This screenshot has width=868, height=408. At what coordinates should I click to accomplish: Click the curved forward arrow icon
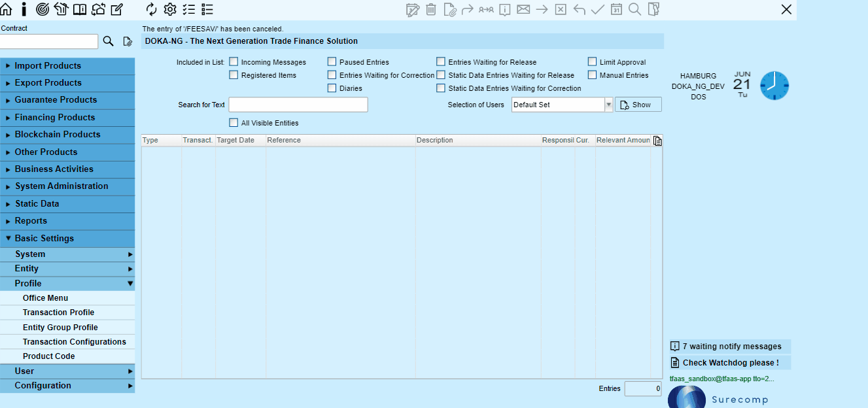[x=468, y=9]
